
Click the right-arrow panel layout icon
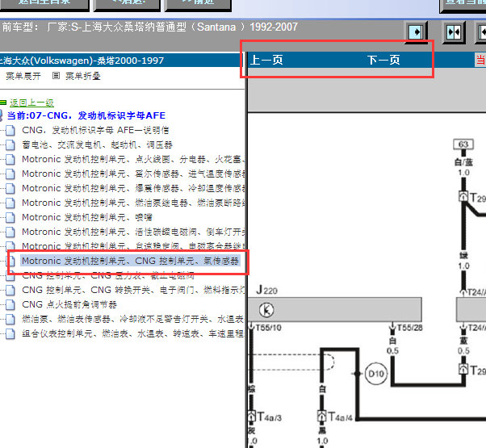click(417, 32)
